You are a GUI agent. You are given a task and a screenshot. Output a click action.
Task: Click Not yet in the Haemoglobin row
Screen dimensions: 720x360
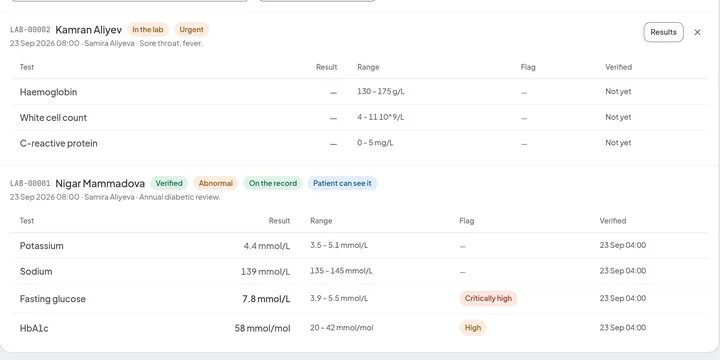(x=618, y=92)
